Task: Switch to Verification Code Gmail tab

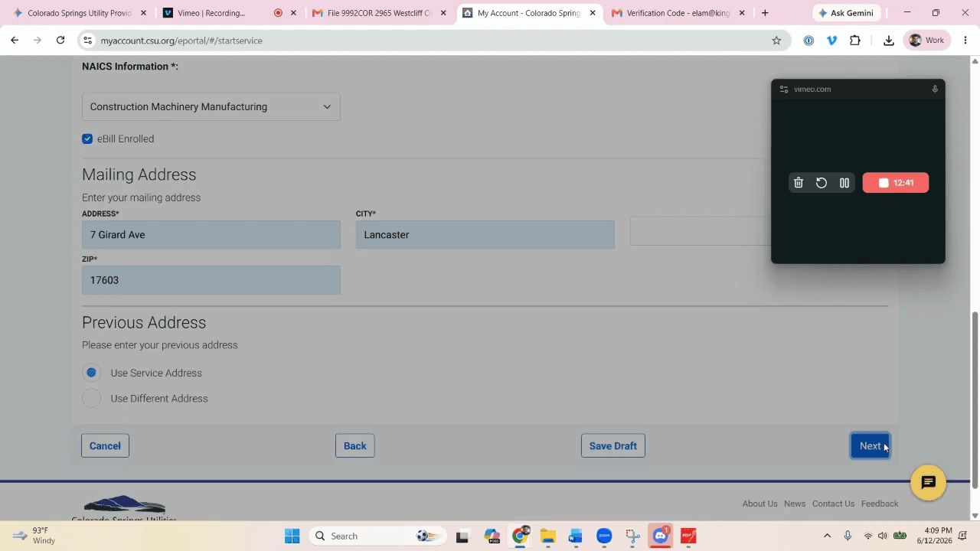Action: tap(678, 13)
